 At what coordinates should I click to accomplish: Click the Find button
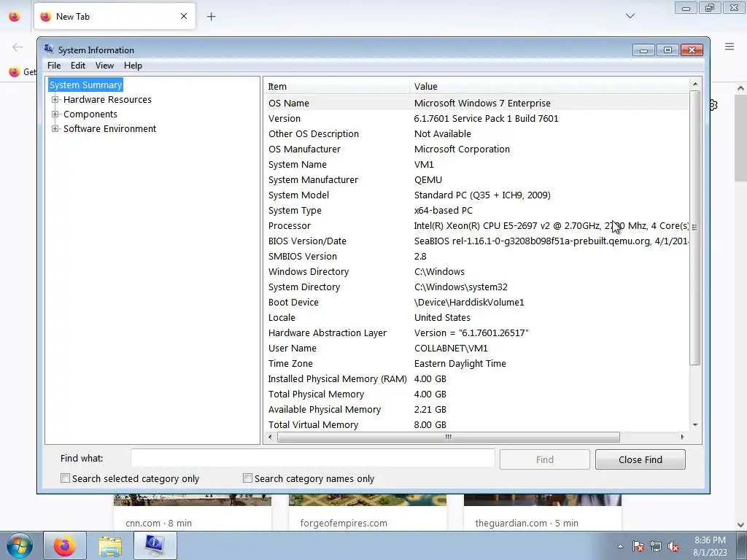(544, 459)
